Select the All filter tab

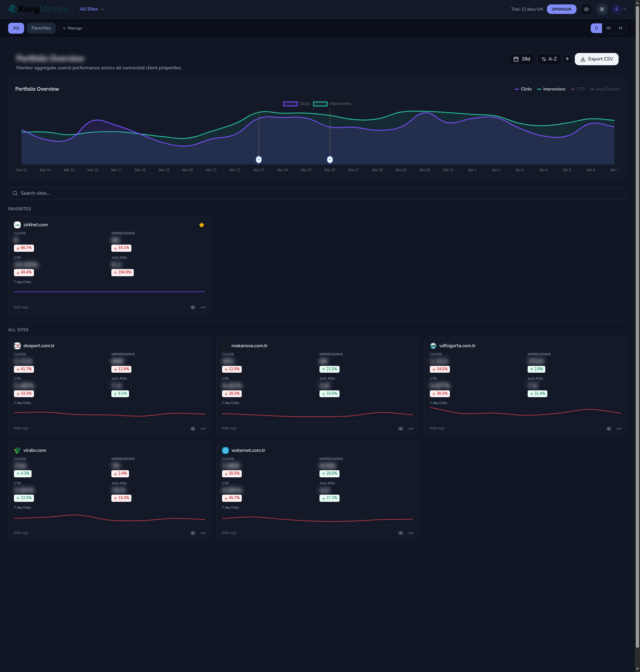click(x=16, y=28)
